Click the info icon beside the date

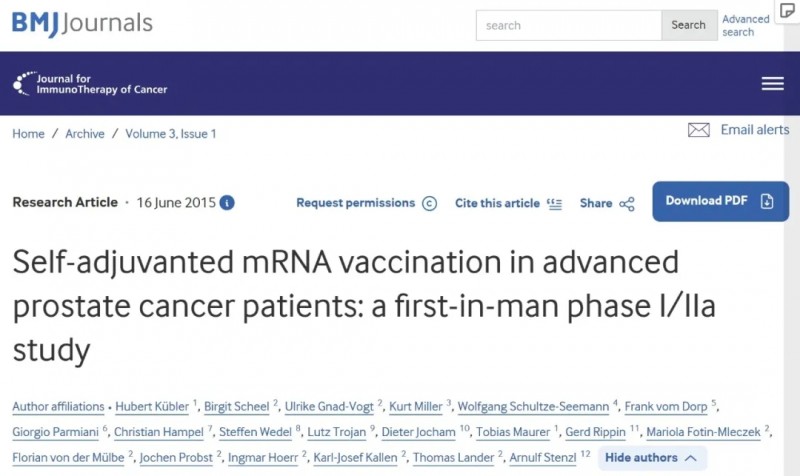click(228, 203)
